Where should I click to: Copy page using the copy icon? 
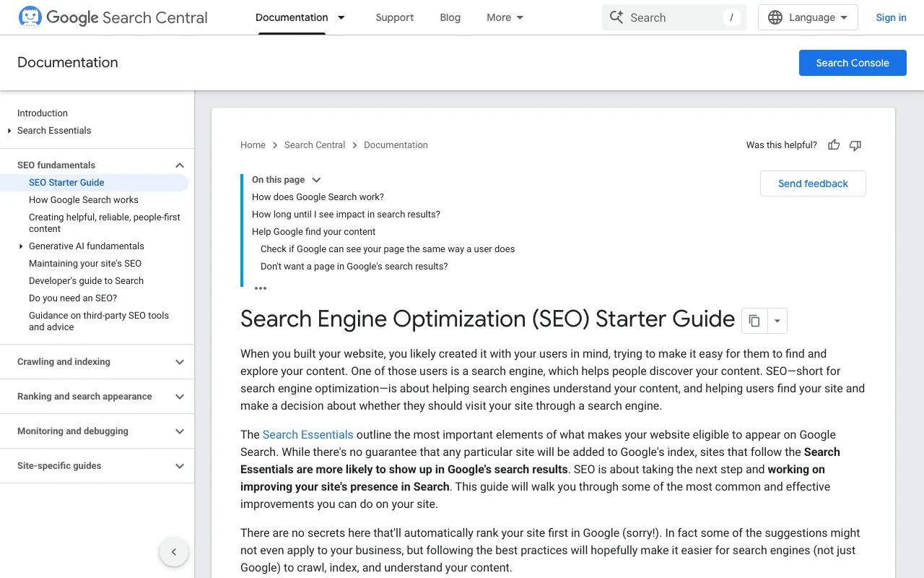click(754, 321)
